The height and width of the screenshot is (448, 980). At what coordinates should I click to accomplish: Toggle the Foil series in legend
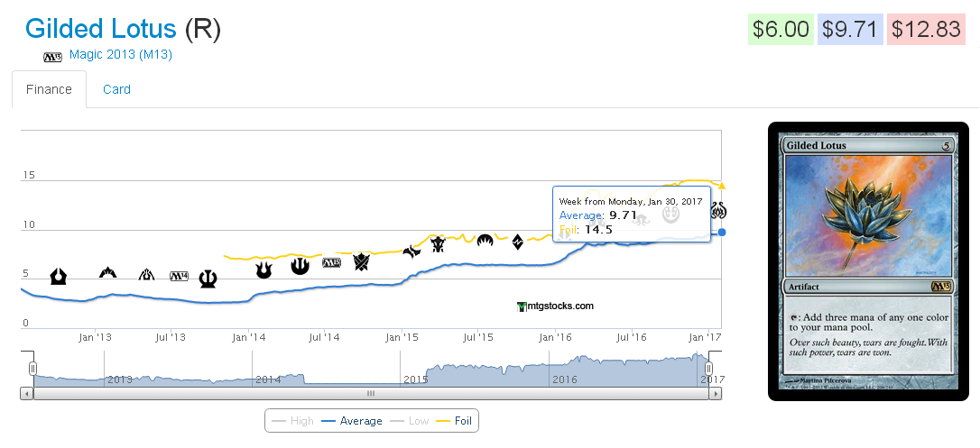point(454,421)
